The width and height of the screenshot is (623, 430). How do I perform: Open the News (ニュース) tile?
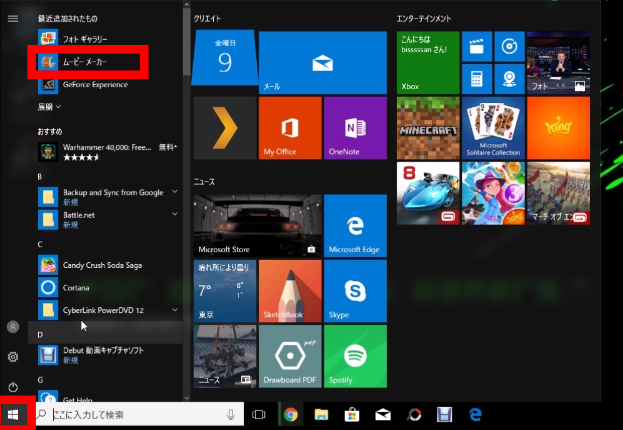[x=225, y=356]
